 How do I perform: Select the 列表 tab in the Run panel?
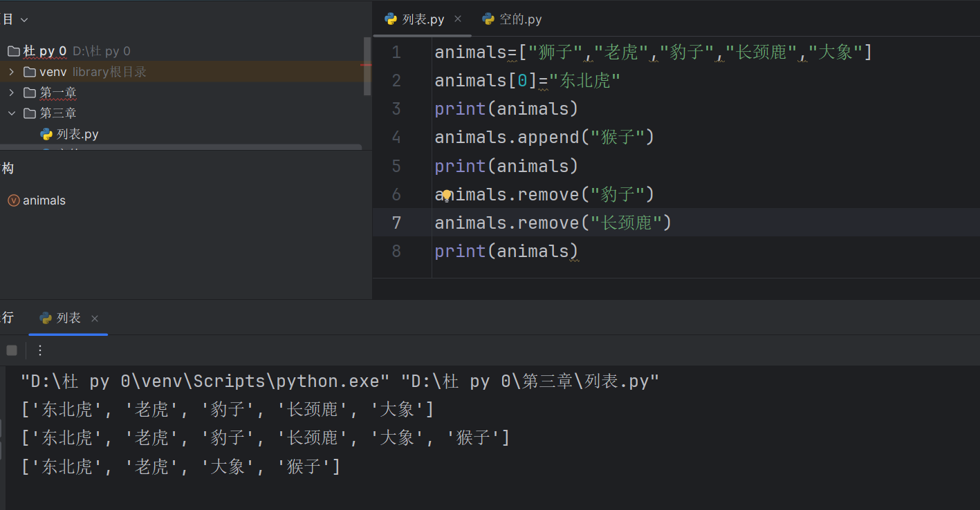68,318
